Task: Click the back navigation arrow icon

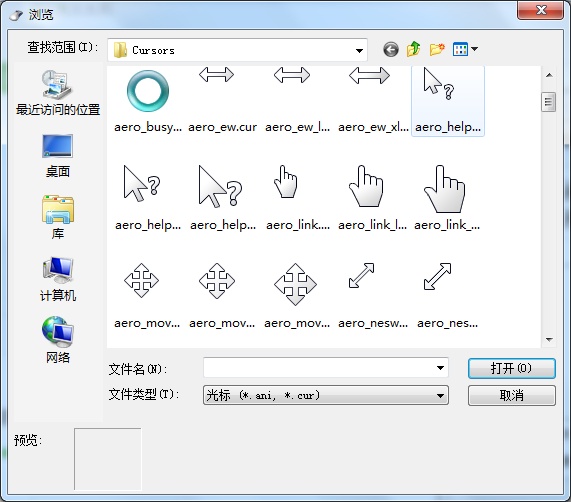Action: pos(391,49)
